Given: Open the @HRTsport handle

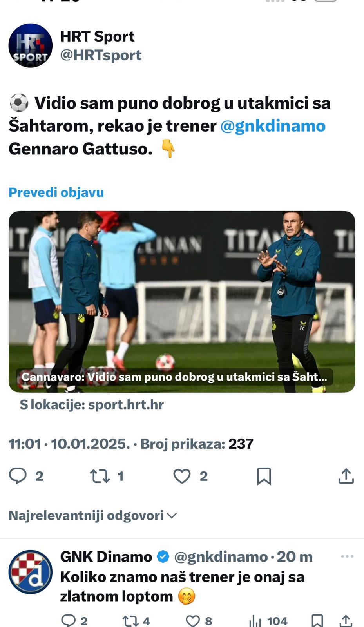Looking at the screenshot, I should tap(101, 55).
